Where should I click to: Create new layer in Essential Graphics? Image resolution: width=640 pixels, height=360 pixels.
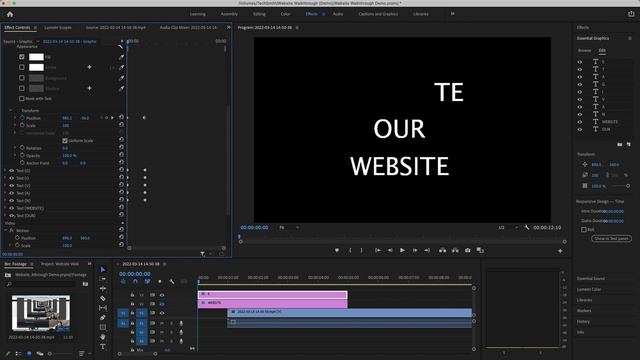[628, 144]
